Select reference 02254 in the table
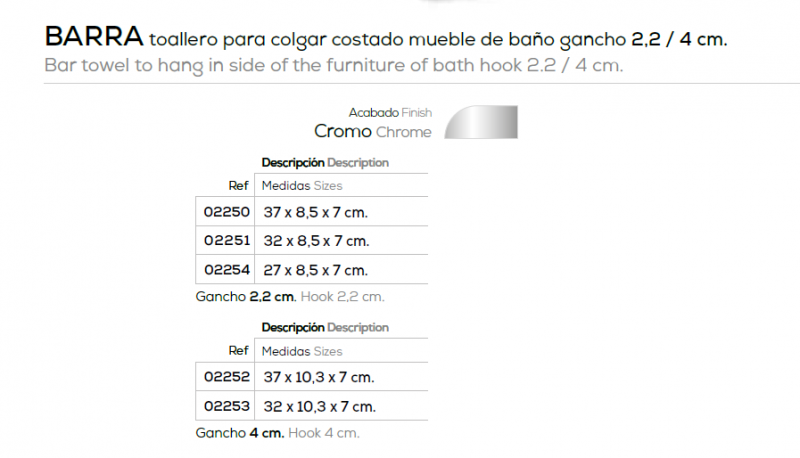 pyautogui.click(x=227, y=269)
